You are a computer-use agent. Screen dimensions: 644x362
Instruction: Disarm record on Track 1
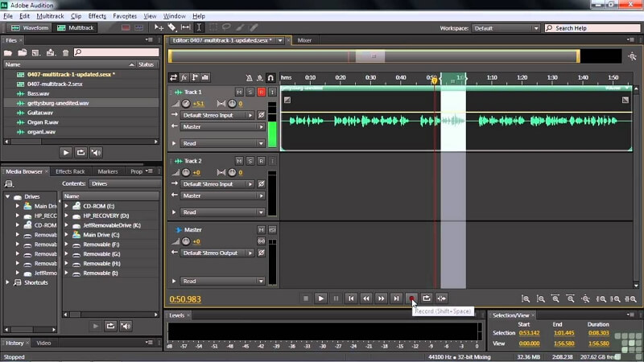(261, 92)
